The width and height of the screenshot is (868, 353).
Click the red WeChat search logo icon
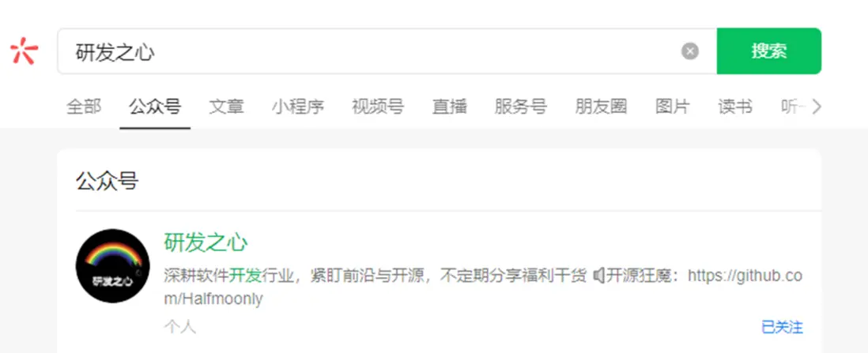(24, 51)
